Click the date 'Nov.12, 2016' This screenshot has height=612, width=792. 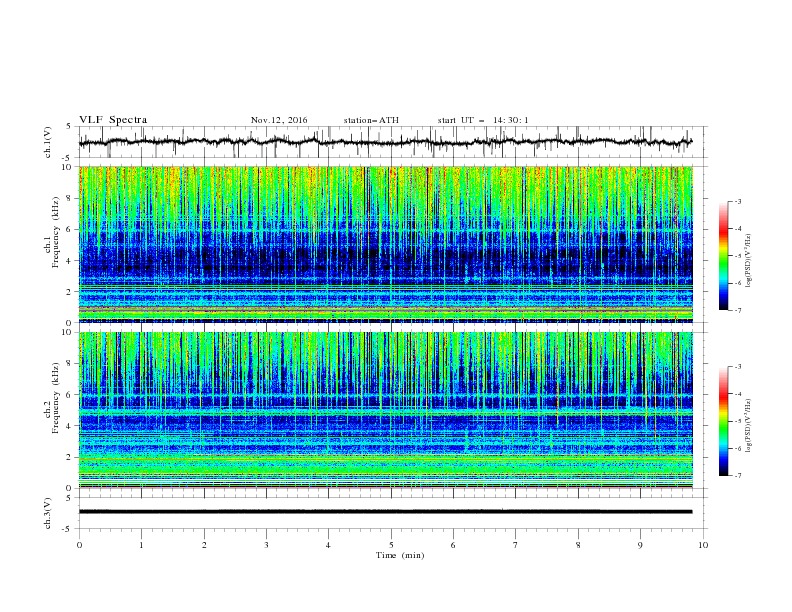coord(279,120)
